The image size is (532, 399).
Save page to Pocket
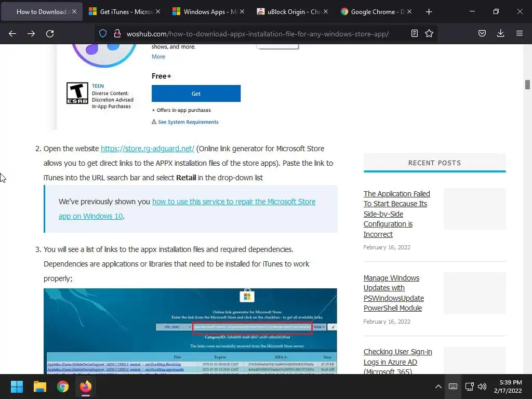[x=482, y=33]
